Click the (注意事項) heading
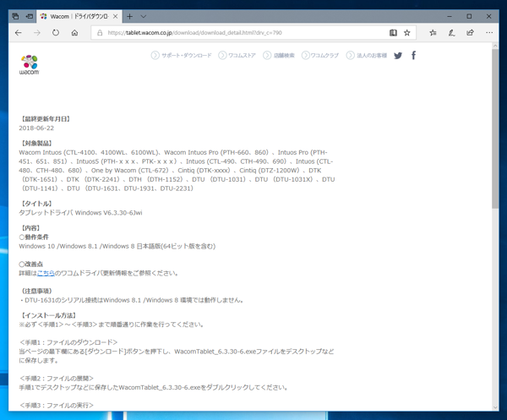Image resolution: width=507 pixels, height=420 pixels. pos(36,291)
